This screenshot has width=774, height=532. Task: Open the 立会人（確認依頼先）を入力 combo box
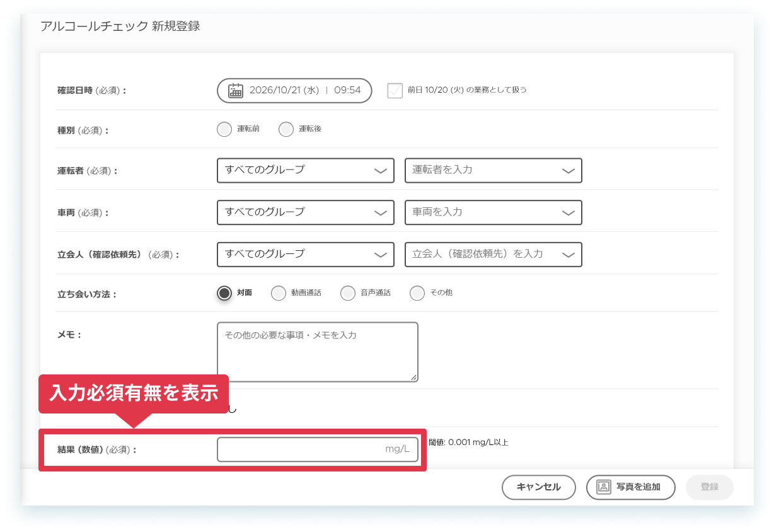point(494,254)
